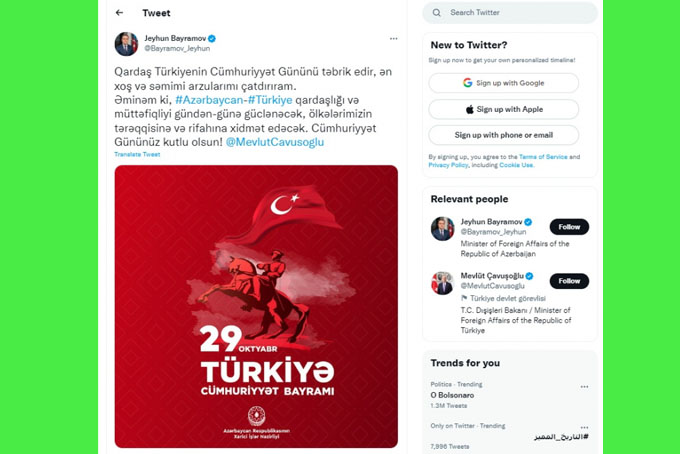Click Translate Tweet
Image resolution: width=680 pixels, height=454 pixels.
137,154
